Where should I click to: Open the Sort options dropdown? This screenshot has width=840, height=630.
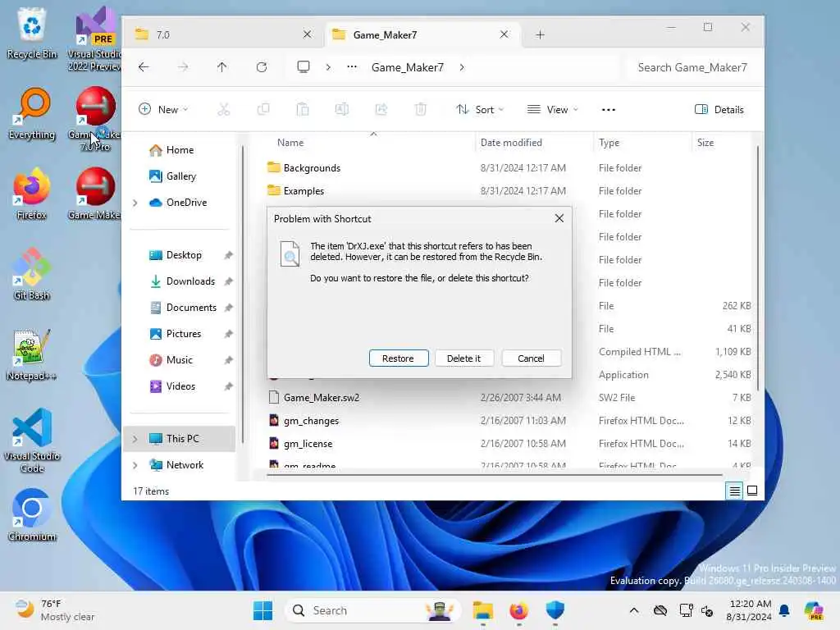(x=480, y=110)
